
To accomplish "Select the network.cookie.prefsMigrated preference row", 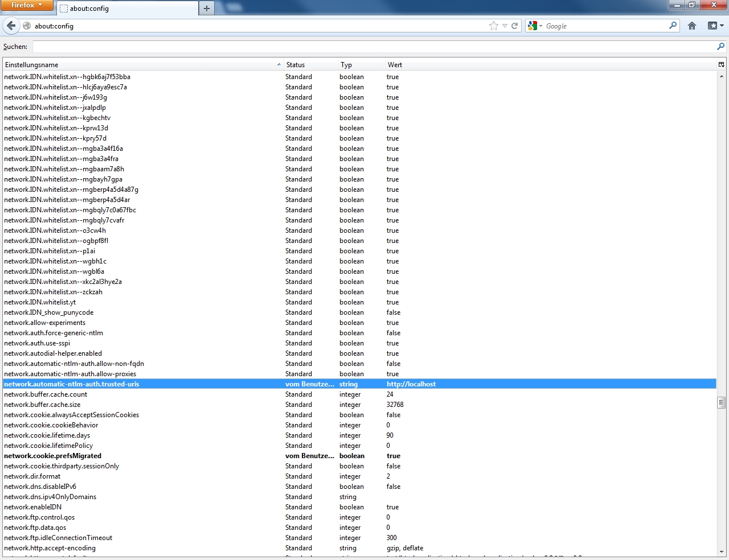I will coord(53,456).
